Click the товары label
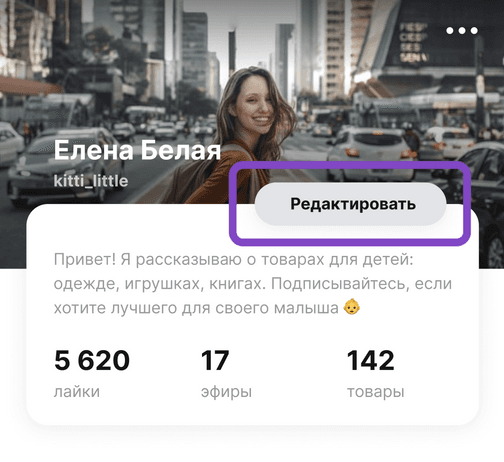This screenshot has width=504, height=462. tap(376, 392)
